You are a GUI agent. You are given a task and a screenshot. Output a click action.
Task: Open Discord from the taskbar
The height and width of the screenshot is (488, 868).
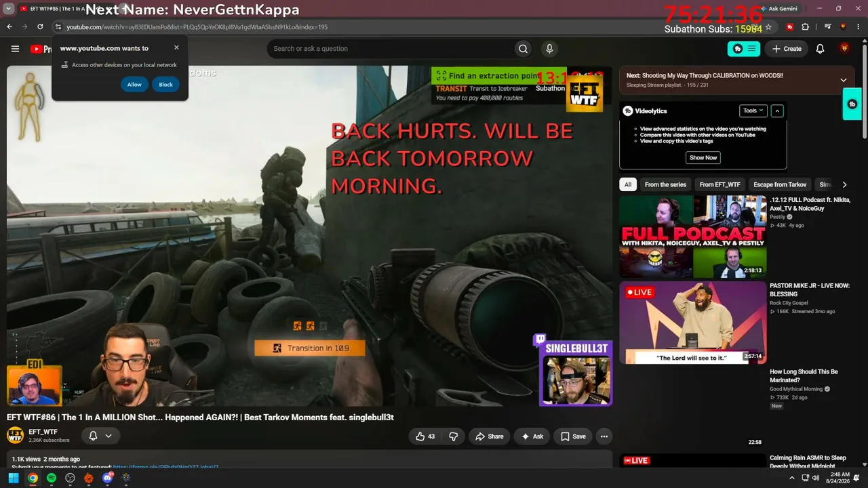(x=107, y=478)
